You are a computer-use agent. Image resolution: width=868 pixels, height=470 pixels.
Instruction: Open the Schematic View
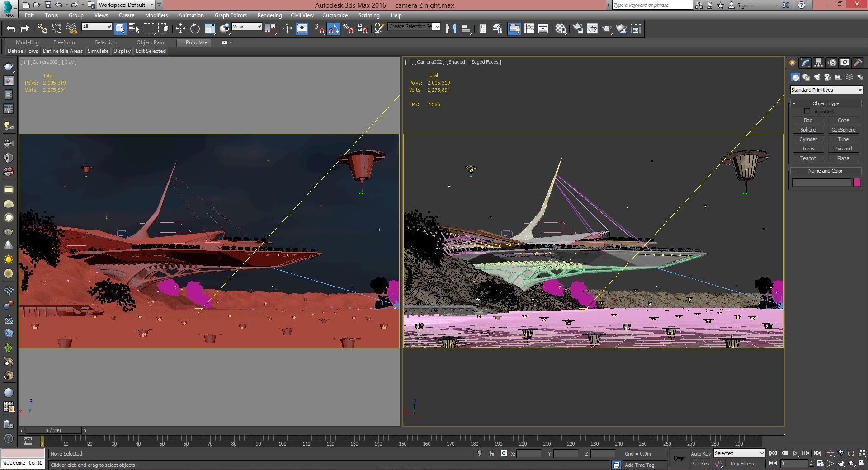[x=543, y=28]
